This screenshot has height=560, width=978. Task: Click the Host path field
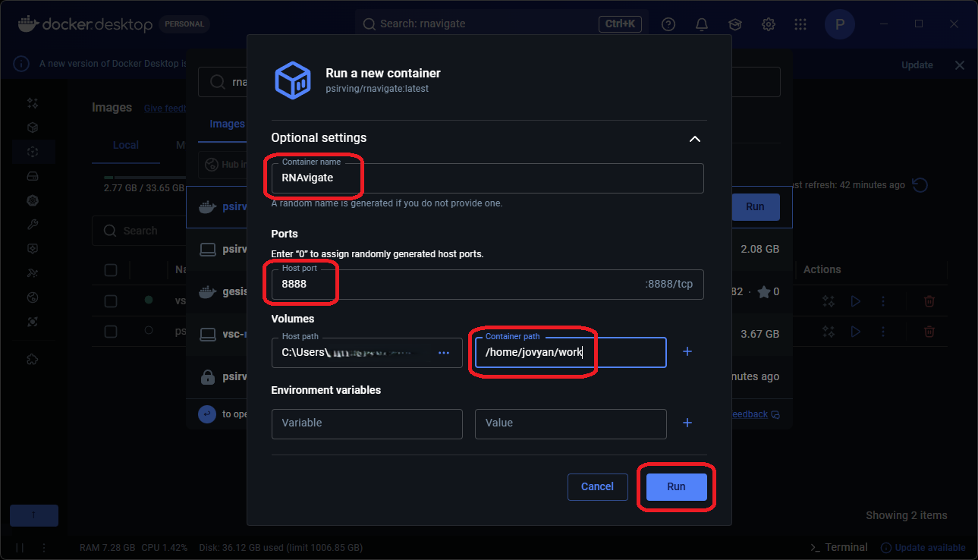click(x=367, y=353)
